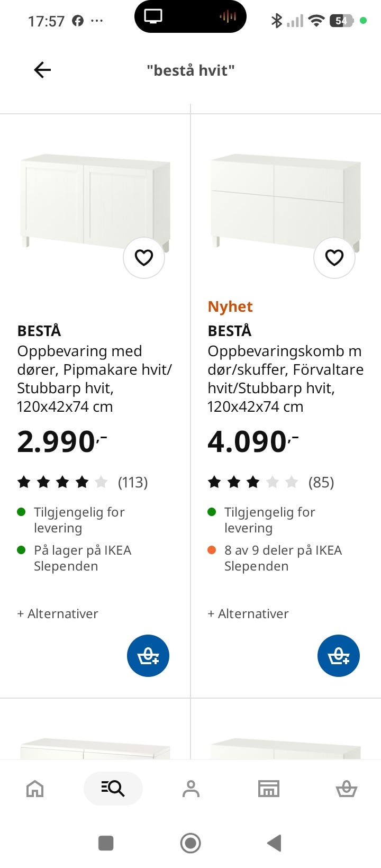
Task: Open the Förvaltare hvit product image
Action: tap(286, 201)
